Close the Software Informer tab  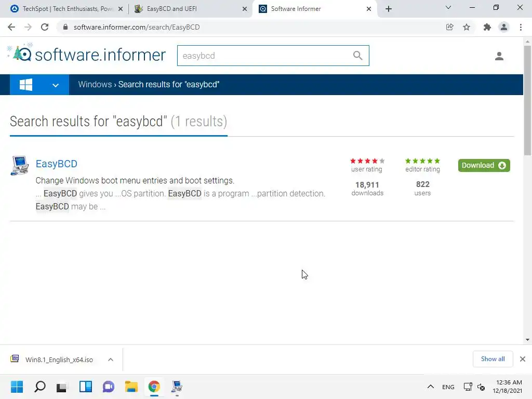369,9
